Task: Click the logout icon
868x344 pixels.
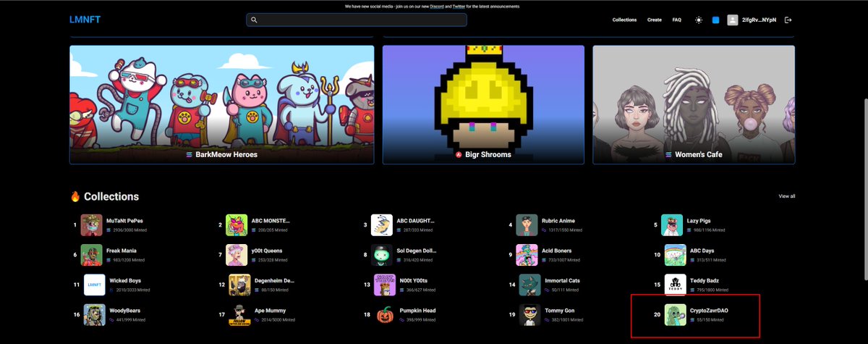Action: [788, 20]
